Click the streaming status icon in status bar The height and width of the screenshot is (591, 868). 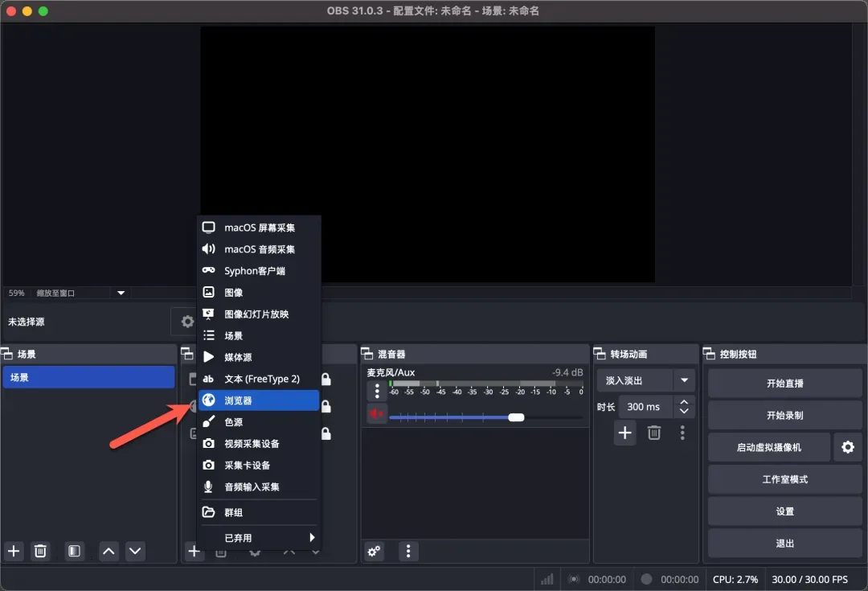(x=574, y=580)
